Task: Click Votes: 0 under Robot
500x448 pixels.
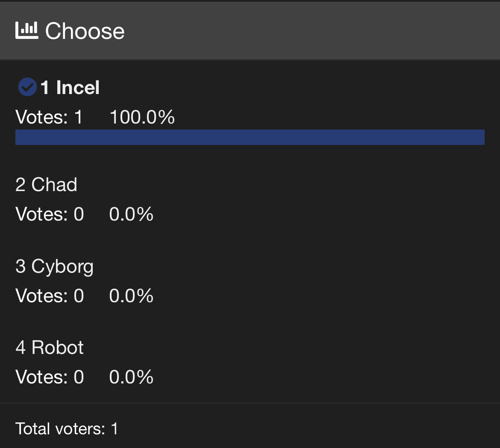Action: click(50, 377)
